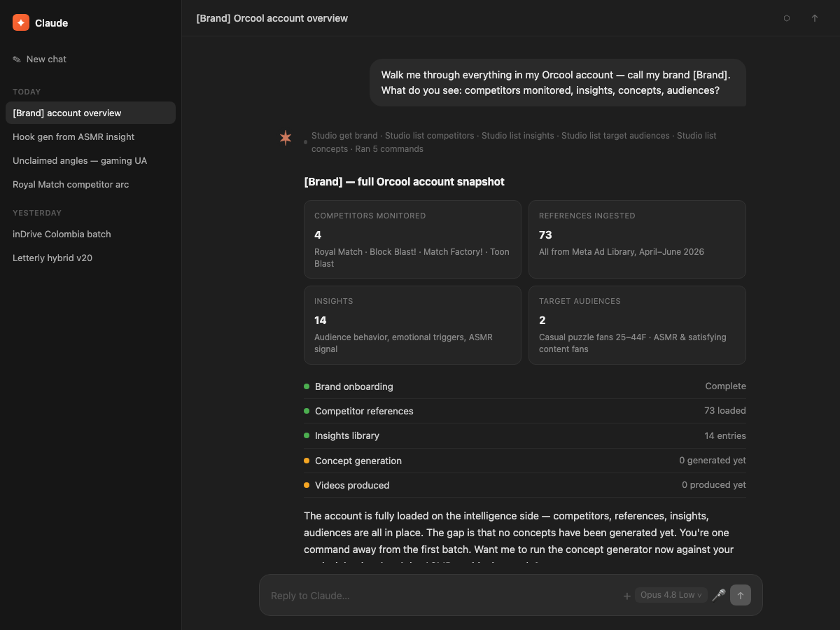
Task: Click the Concept generation status row
Action: (525, 461)
